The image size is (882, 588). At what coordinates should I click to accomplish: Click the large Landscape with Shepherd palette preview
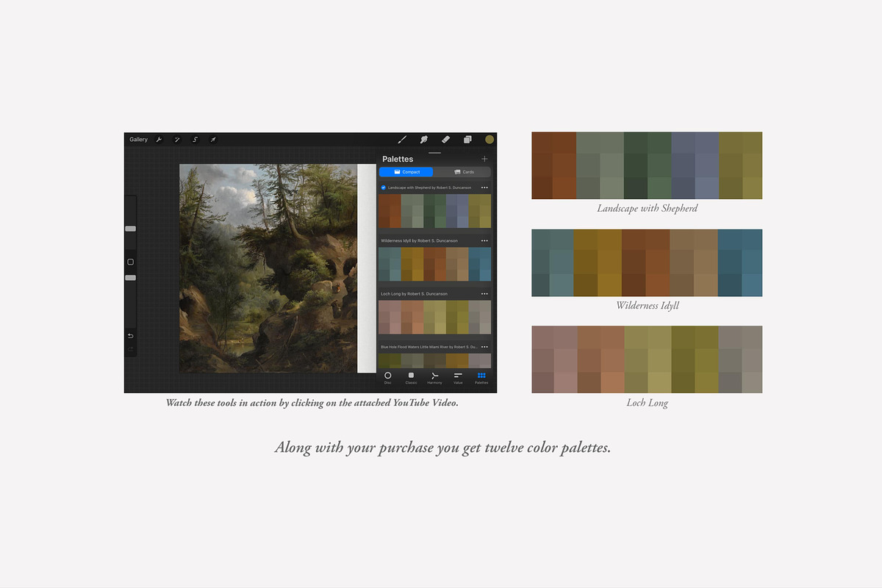tap(647, 165)
